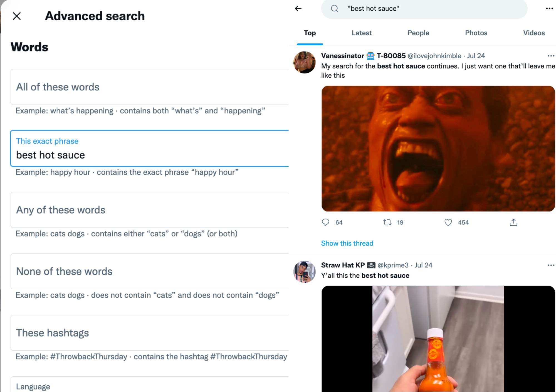
Task: Open the Photos tab
Action: click(476, 33)
